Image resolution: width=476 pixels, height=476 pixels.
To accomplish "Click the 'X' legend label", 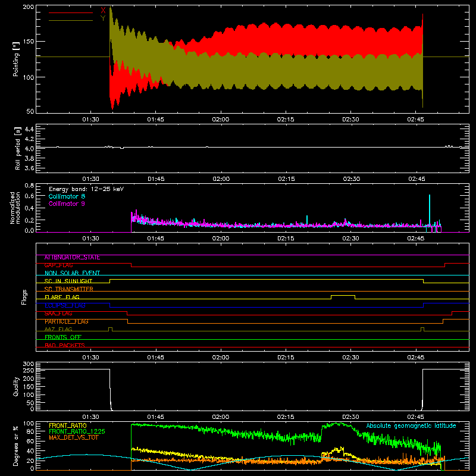I will click(103, 11).
